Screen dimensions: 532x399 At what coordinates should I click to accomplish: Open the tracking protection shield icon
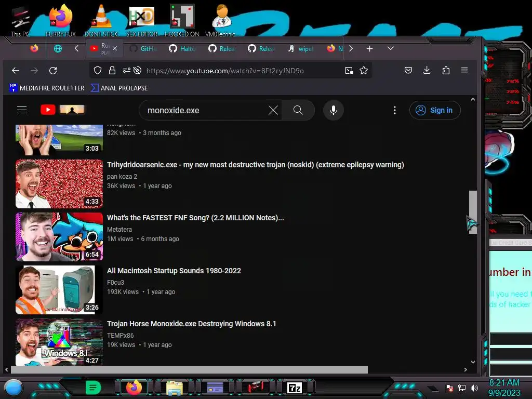click(98, 71)
